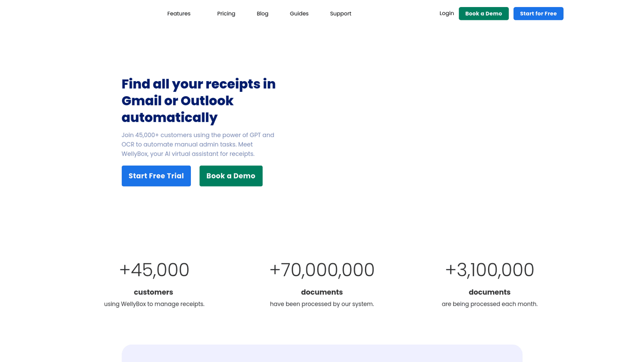The width and height of the screenshot is (644, 362).
Task: Click the +45,000 statistic number
Action: (154, 270)
